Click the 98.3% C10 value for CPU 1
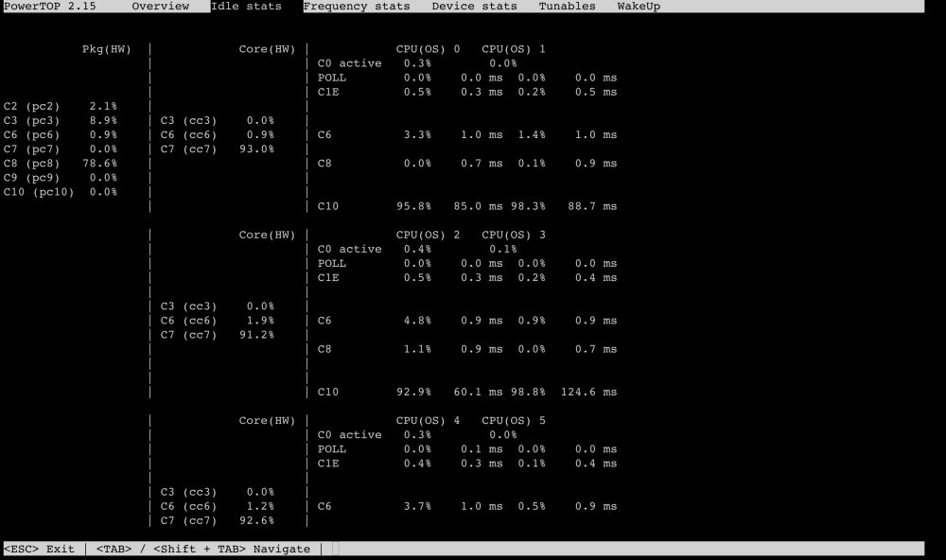 click(x=528, y=206)
